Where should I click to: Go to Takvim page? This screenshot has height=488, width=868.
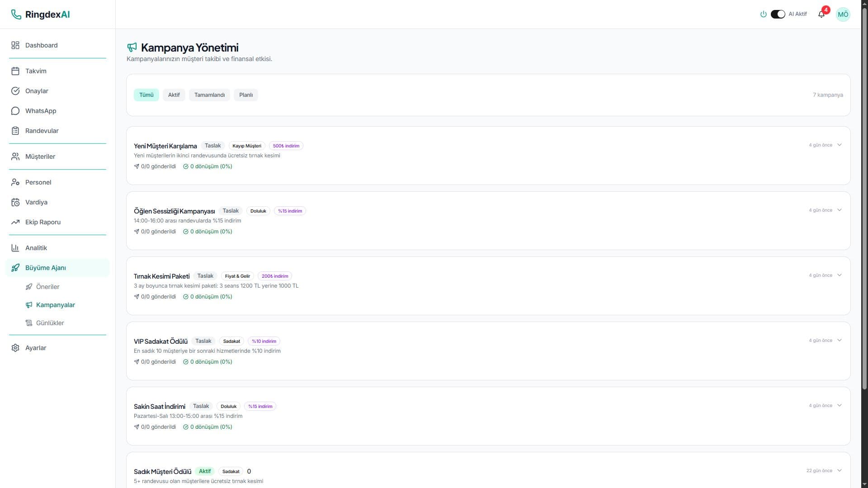(57, 71)
